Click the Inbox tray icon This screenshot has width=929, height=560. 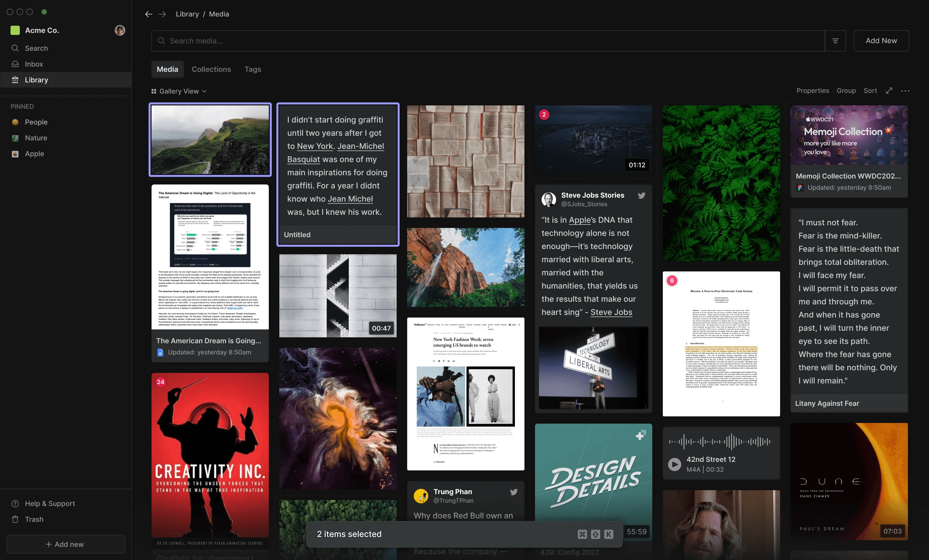15,64
